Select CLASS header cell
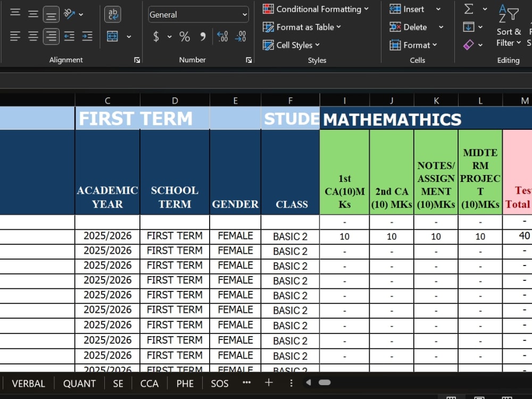Screen dimensions: 532x399 pos(290,172)
